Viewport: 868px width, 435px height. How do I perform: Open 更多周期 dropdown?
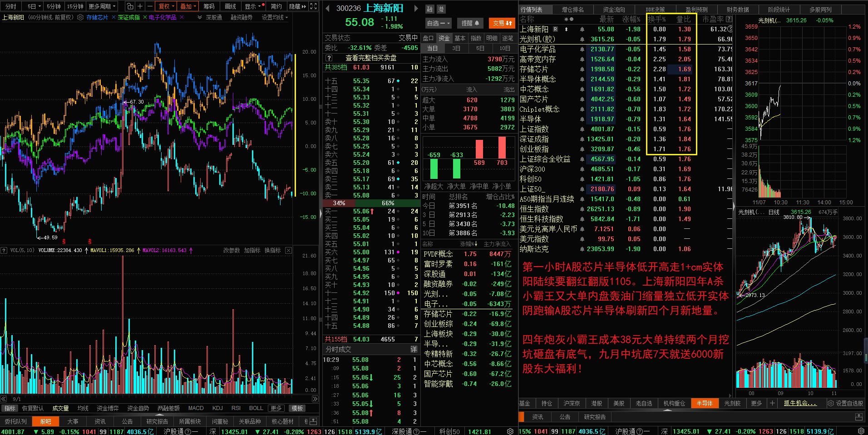(102, 6)
